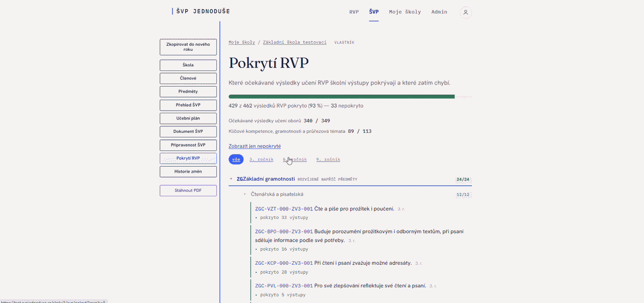
Task: Click the ŠVP JEDNODUŠE logo
Action: coord(201,12)
